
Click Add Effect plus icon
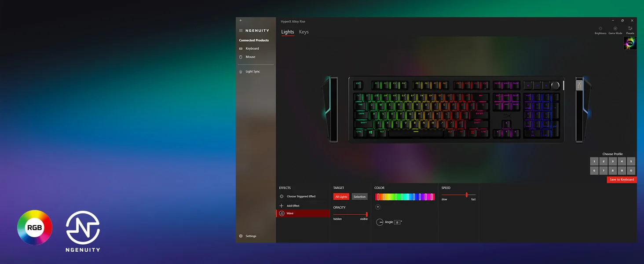point(282,205)
